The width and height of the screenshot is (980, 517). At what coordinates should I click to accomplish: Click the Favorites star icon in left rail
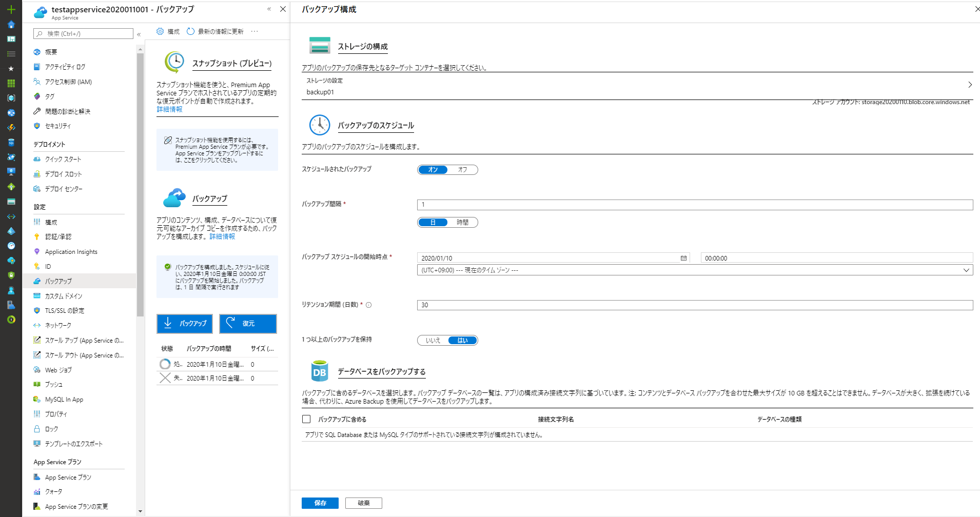(11, 68)
